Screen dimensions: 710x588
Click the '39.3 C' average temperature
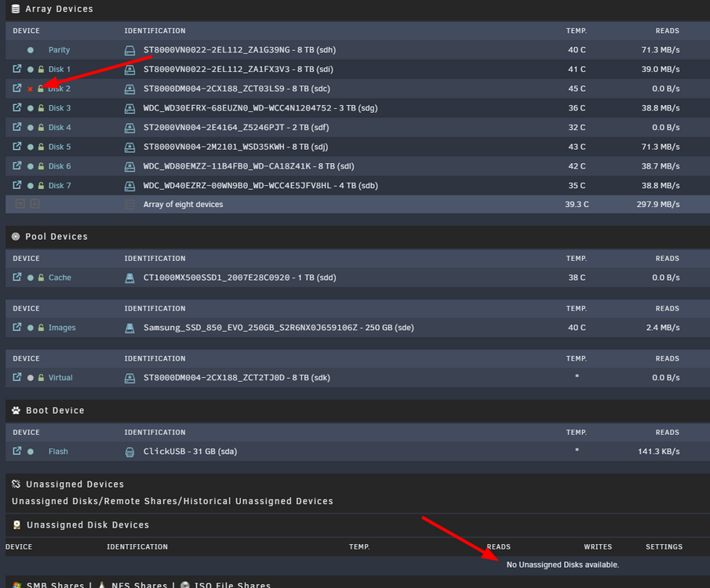point(577,204)
